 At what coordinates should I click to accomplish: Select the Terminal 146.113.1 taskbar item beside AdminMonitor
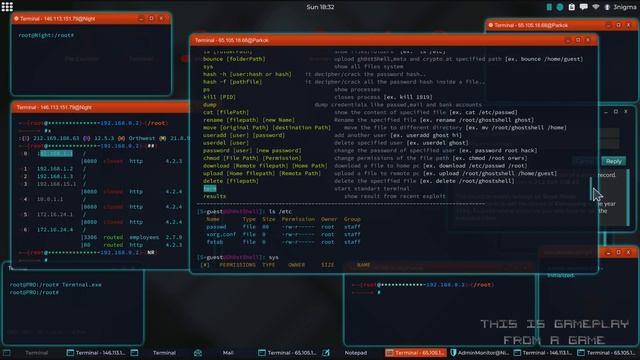[x=543, y=353]
